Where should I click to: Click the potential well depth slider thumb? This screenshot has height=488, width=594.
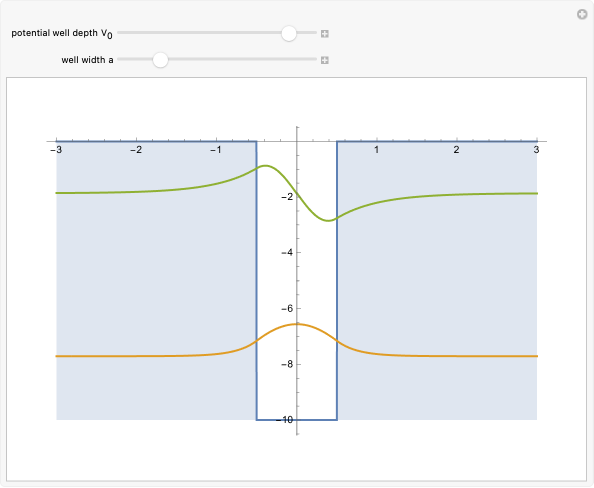(x=289, y=33)
